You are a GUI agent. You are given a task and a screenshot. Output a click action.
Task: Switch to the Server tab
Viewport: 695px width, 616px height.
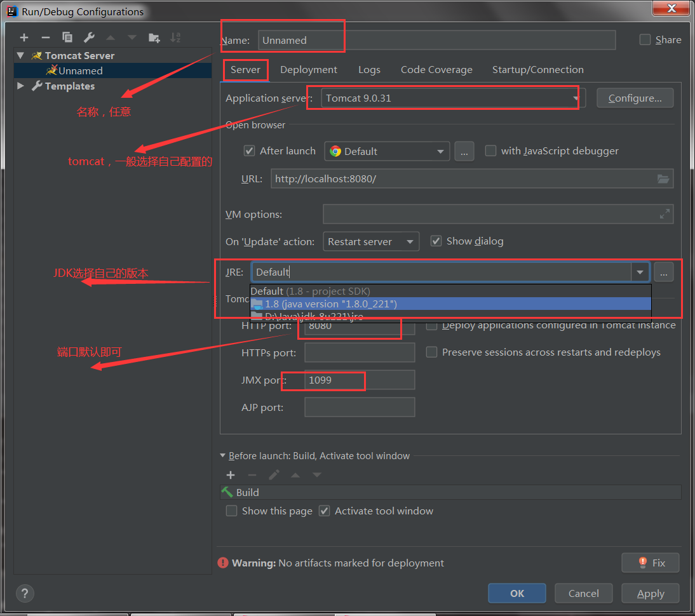(x=245, y=70)
